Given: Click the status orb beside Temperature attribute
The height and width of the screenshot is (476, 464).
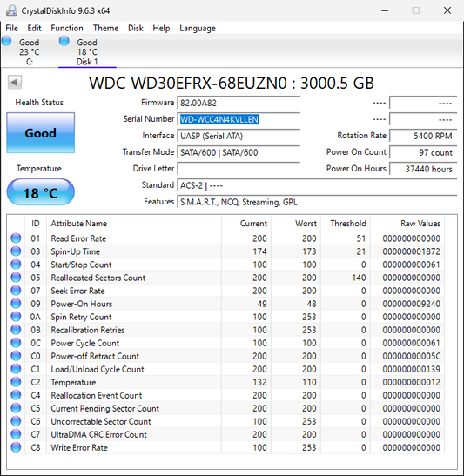Looking at the screenshot, I should coord(16,382).
